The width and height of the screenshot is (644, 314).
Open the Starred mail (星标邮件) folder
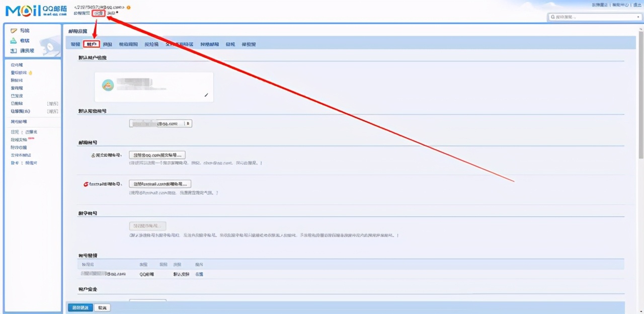click(x=19, y=72)
